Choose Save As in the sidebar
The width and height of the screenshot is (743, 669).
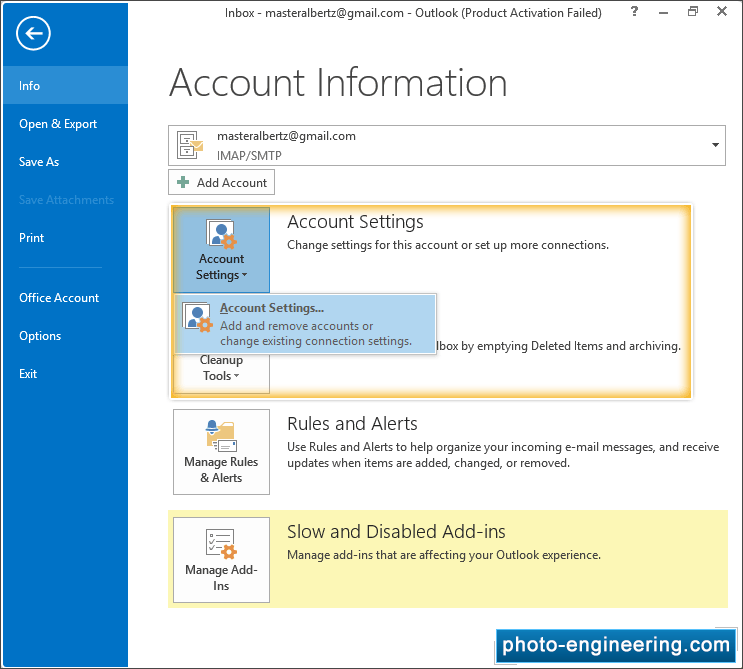coord(65,162)
